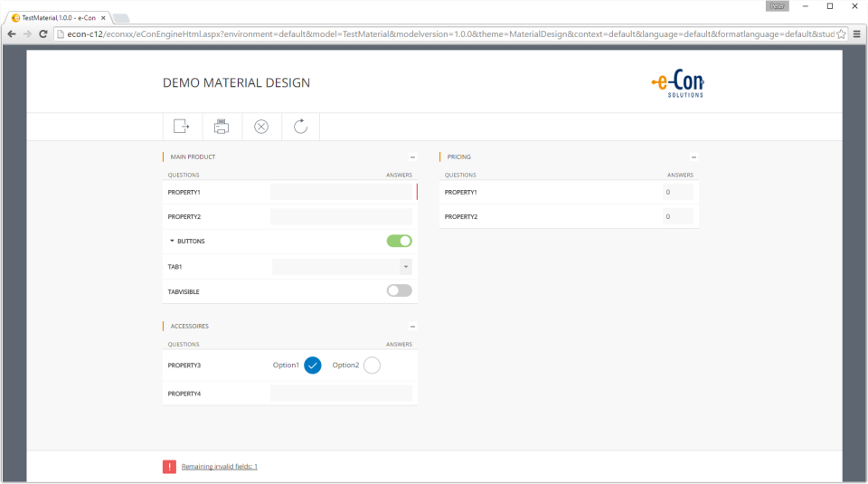Image resolution: width=868 pixels, height=484 pixels.
Task: Collapse the ACCESSOIRES panel
Action: [x=412, y=327]
